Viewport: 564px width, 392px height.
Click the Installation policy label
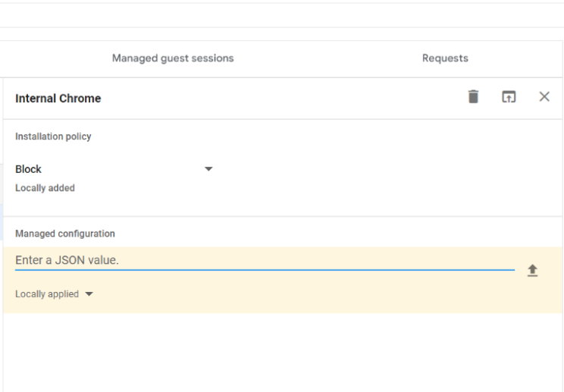53,136
